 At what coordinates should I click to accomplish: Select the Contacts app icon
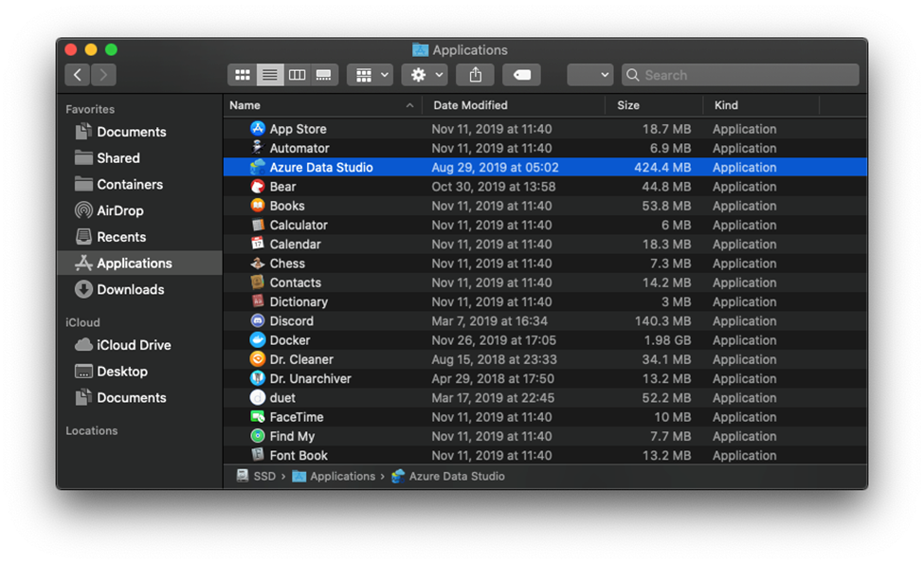[258, 282]
